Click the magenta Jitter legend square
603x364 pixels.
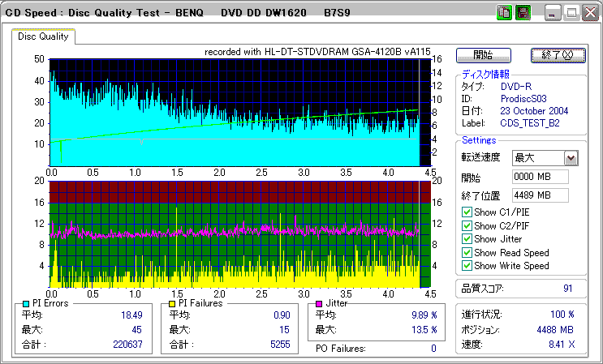(320, 303)
